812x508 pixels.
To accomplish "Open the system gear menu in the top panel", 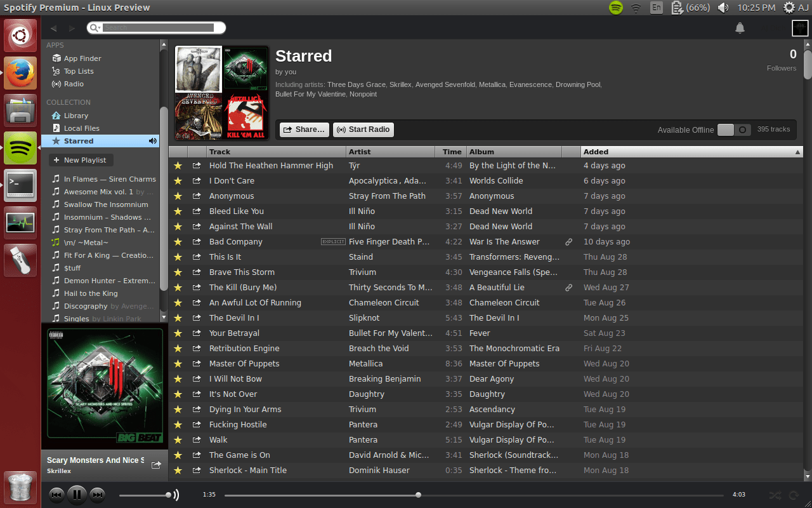I will 789,8.
